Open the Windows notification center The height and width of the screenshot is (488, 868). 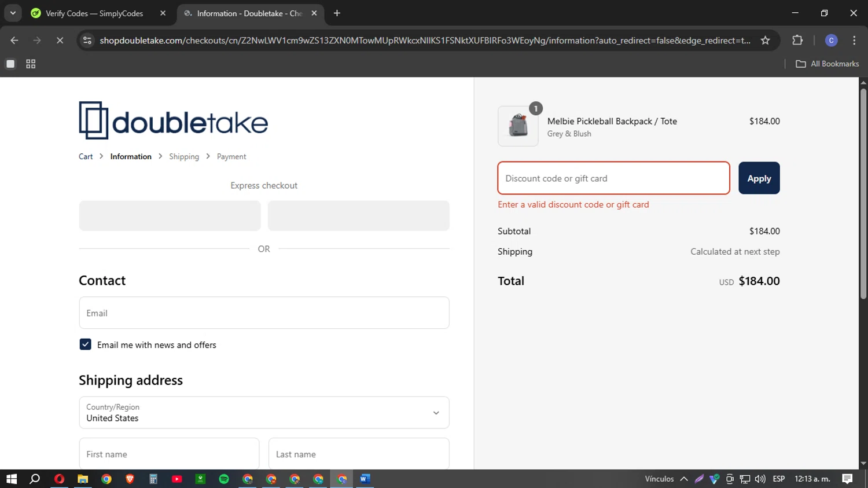coord(848,479)
